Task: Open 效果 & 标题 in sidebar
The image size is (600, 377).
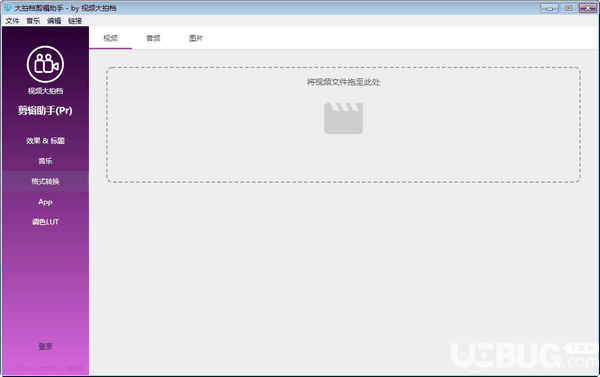Action: (x=45, y=140)
